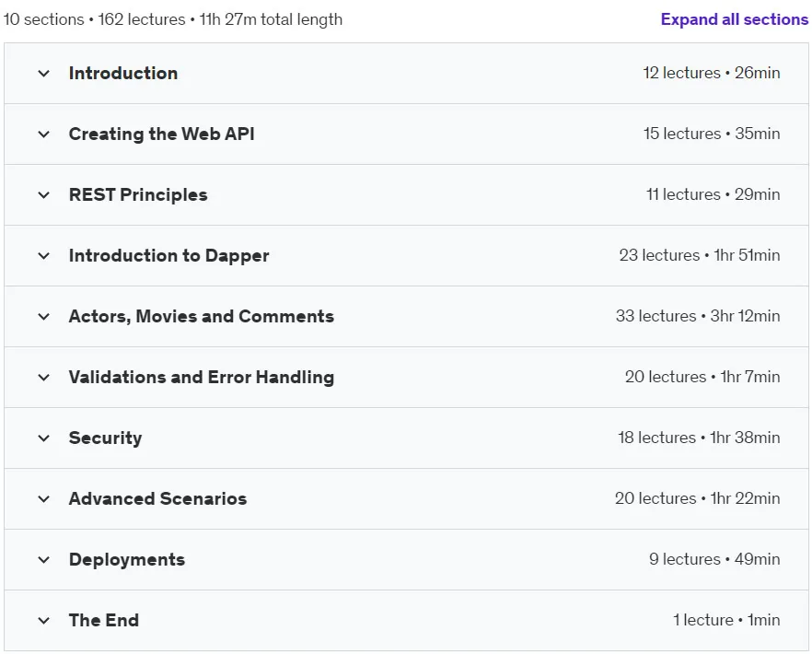Open Creating the Web API title

162,134
